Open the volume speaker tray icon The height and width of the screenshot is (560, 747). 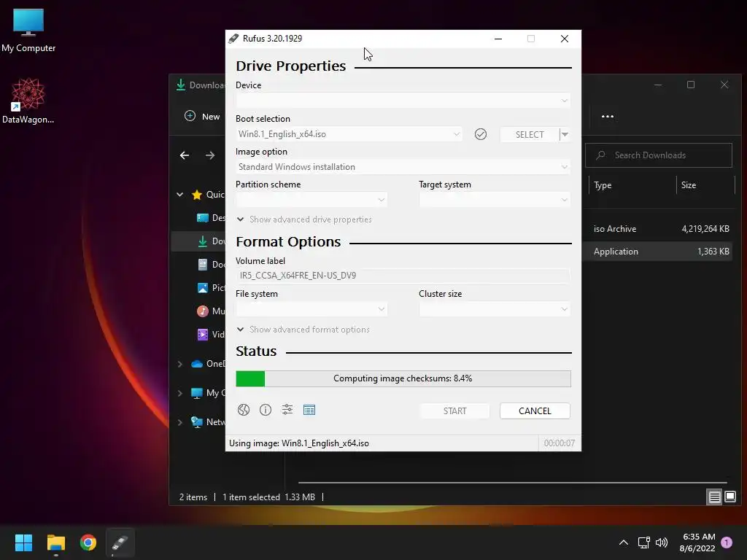661,542
